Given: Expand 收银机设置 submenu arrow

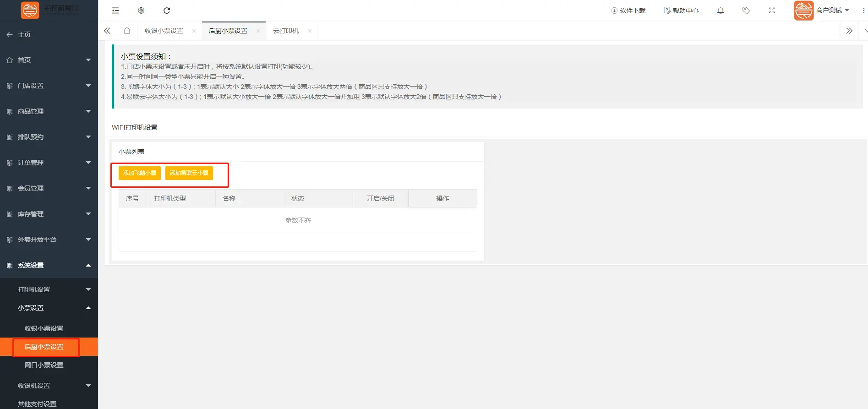Looking at the screenshot, I should click(88, 386).
